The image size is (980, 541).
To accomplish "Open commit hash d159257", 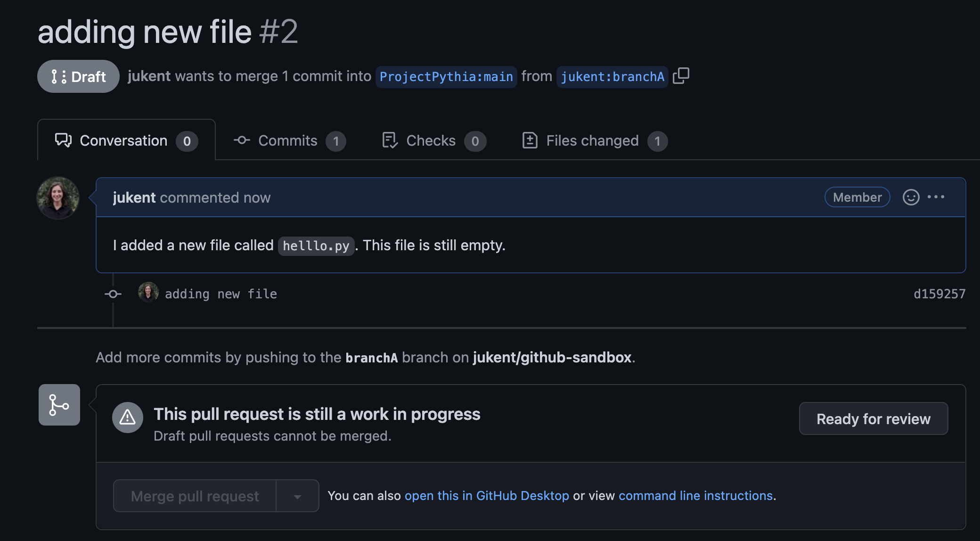I will pyautogui.click(x=939, y=294).
